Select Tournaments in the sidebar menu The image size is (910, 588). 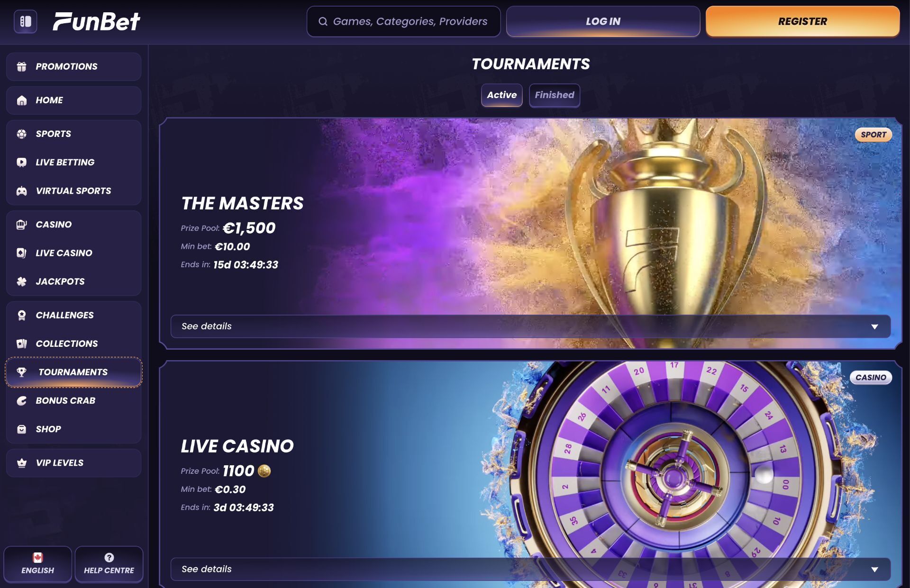pyautogui.click(x=73, y=372)
